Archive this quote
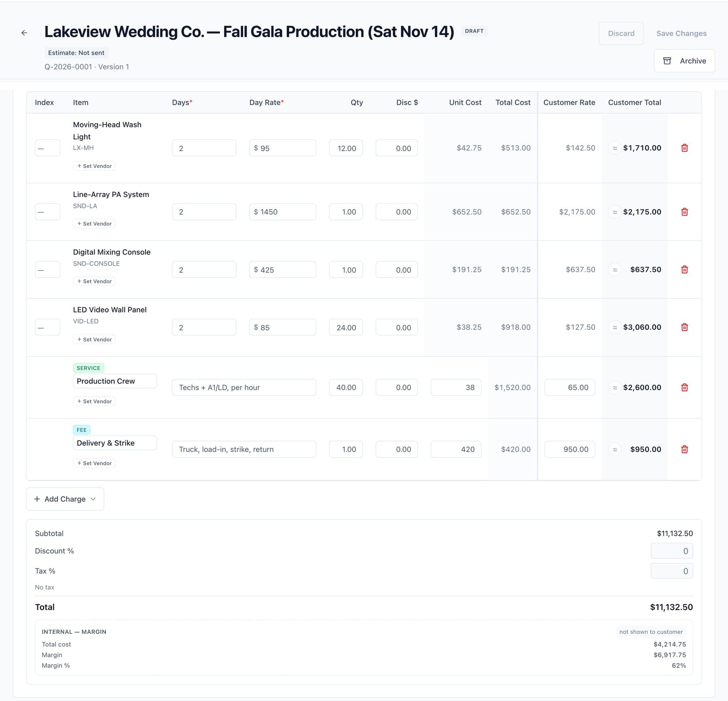The height and width of the screenshot is (701, 728). 684,61
